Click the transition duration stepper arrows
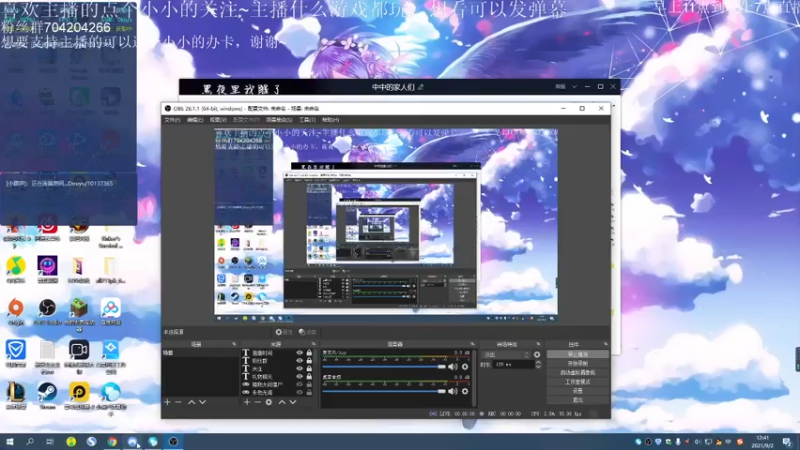 tap(538, 364)
